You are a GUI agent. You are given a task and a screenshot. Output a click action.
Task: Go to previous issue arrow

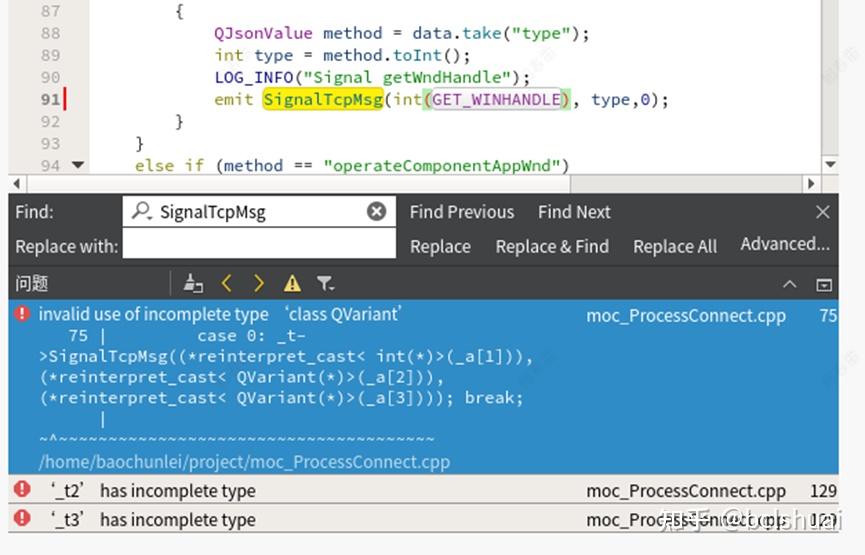tap(226, 284)
